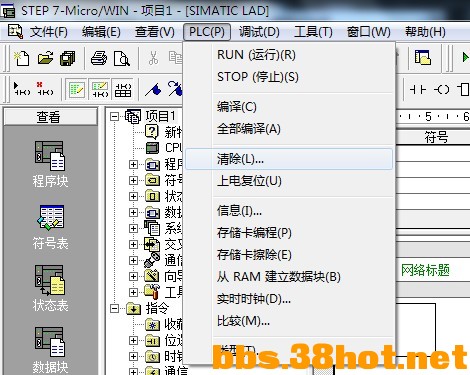Click the Print preview icon
This screenshot has height=375, width=470.
[x=122, y=58]
